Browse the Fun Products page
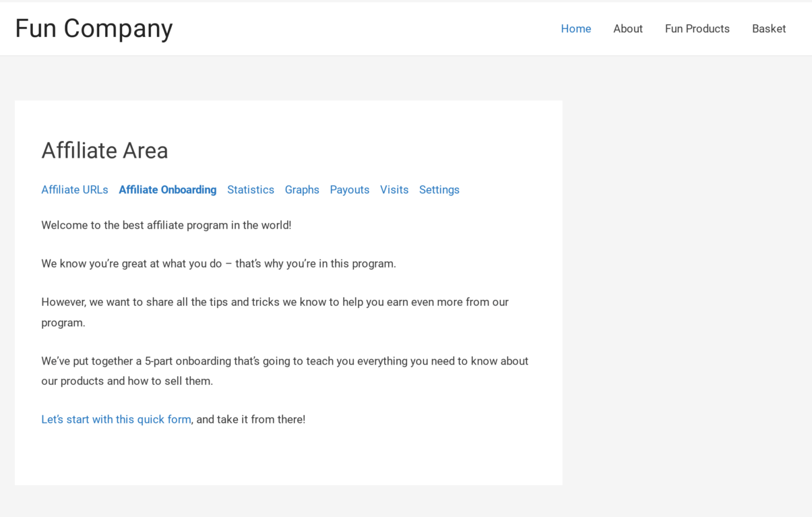 coord(697,28)
